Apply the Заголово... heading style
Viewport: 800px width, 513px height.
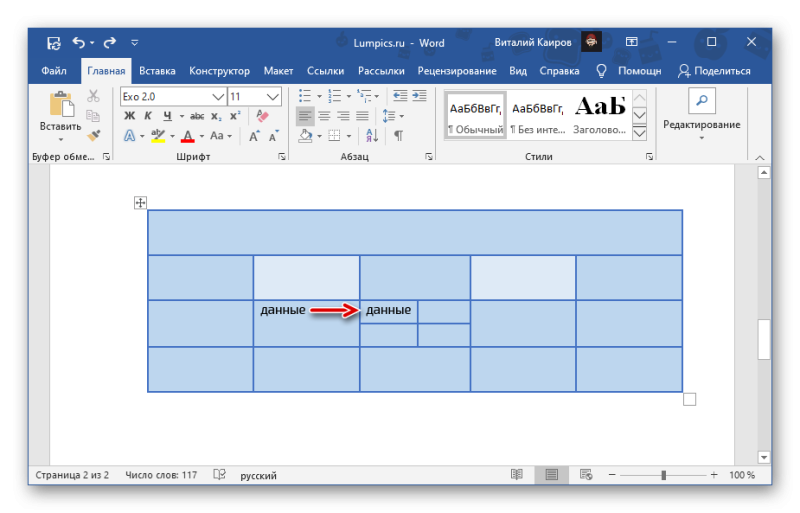coord(599,116)
